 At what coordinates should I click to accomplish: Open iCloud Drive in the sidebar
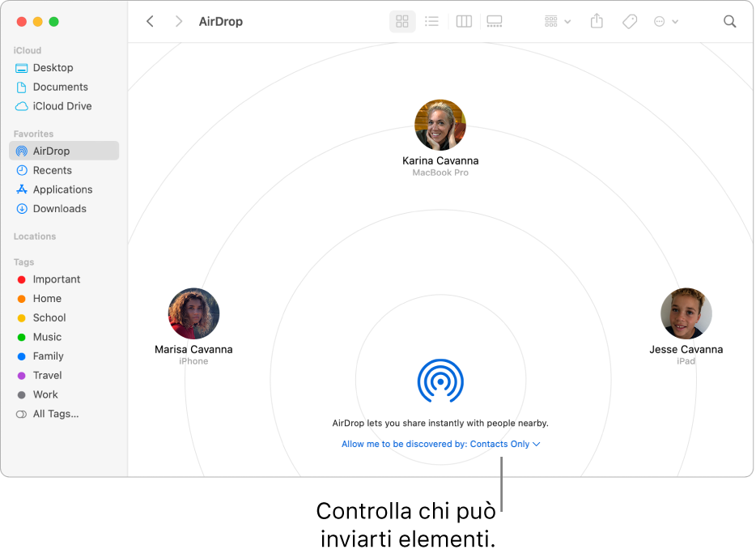click(64, 106)
